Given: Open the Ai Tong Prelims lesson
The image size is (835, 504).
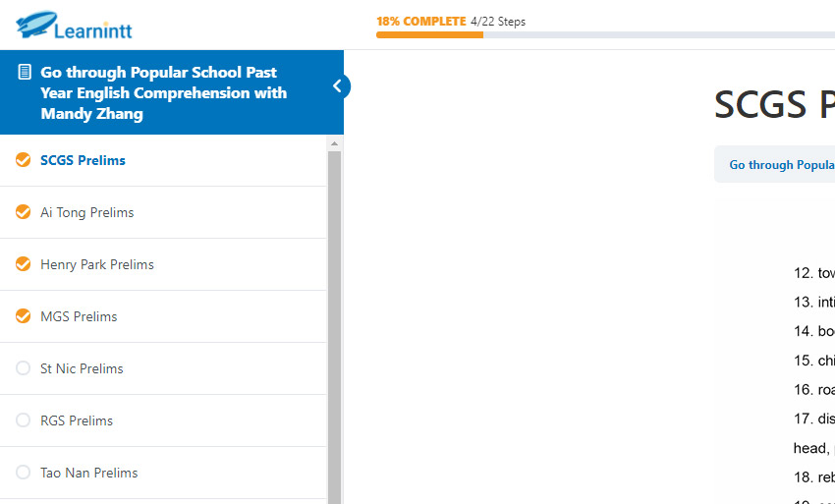Looking at the screenshot, I should 163,212.
